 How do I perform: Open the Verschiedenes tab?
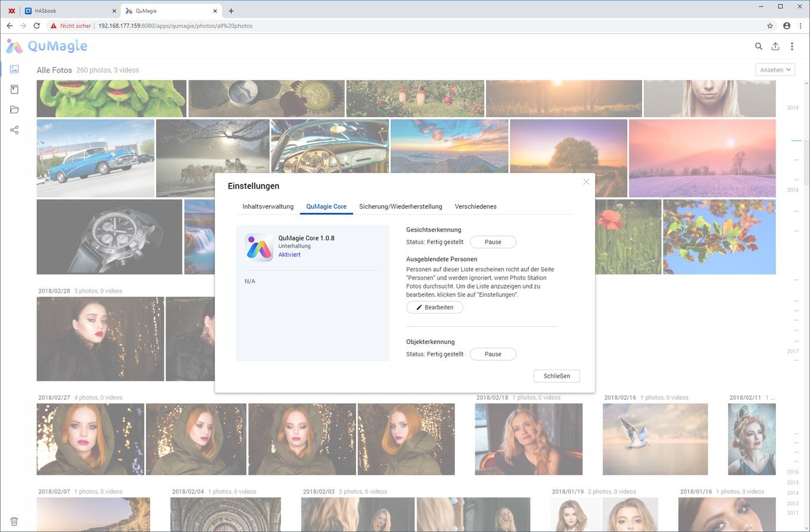476,206
